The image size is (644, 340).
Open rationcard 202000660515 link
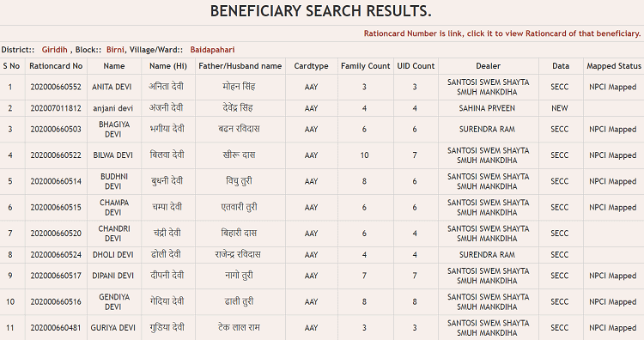56,208
